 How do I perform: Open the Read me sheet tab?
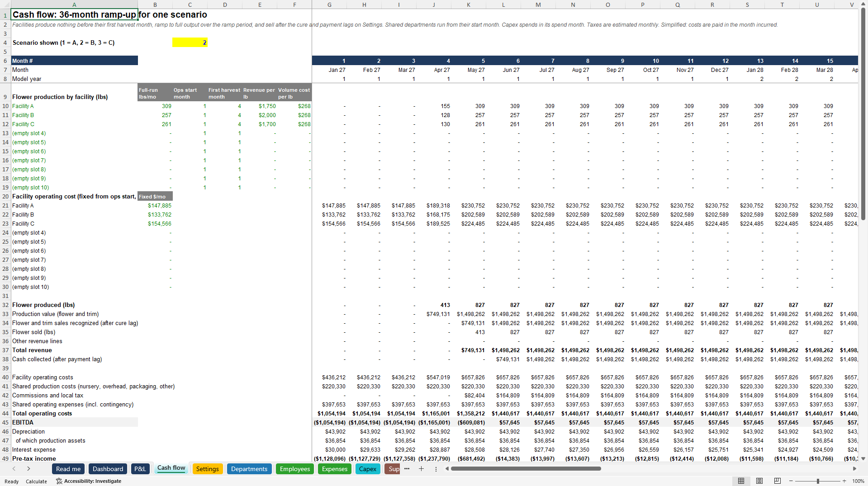coord(68,469)
